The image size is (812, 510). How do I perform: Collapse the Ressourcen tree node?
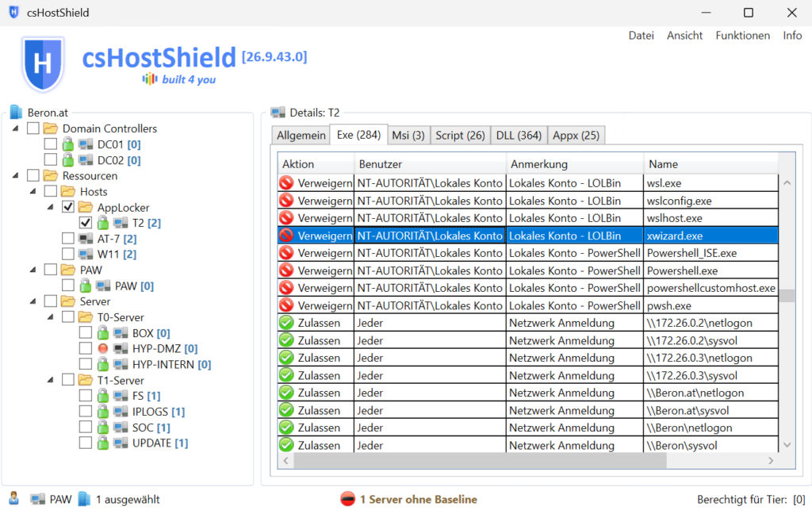(x=16, y=175)
